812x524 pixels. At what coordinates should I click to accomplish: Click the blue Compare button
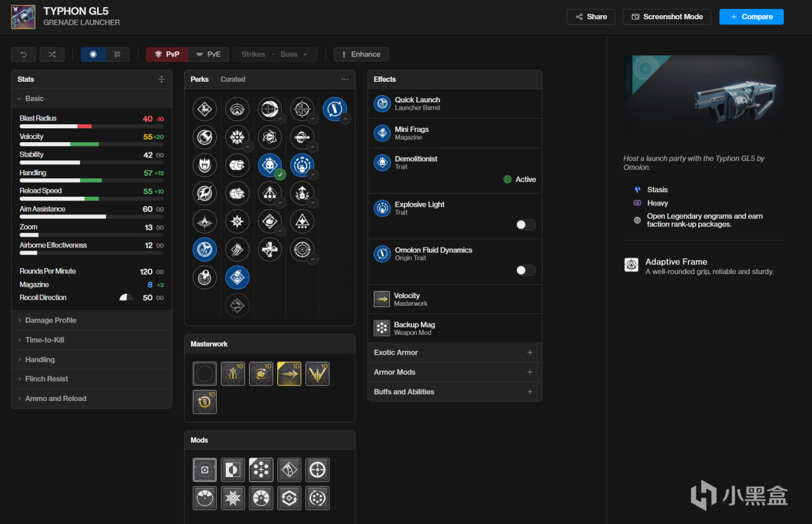(x=752, y=17)
